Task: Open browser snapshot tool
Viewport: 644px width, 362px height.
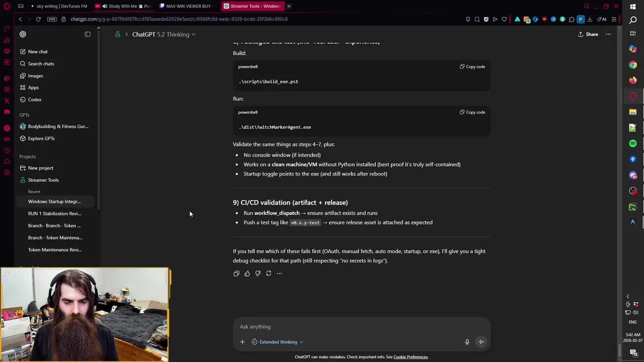Action: [477, 19]
